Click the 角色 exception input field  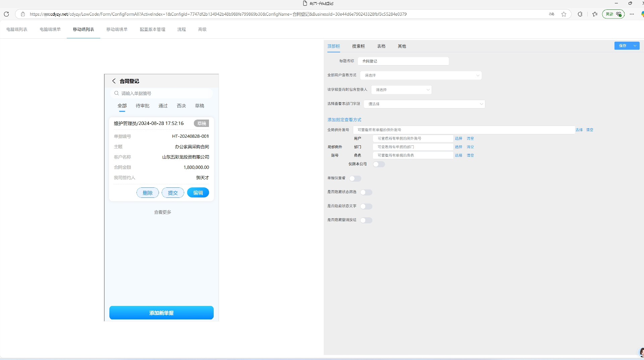point(413,155)
